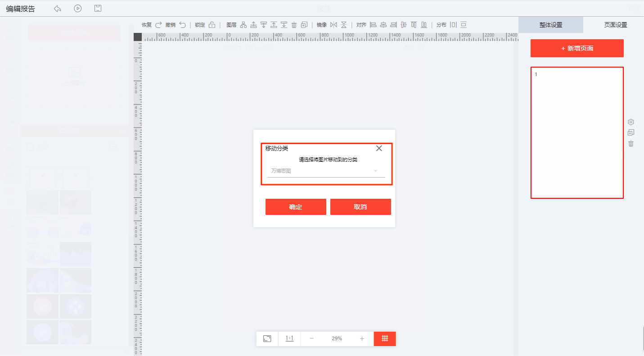The image size is (644, 356).
Task: Click the align-left icon beside 对齐
Action: click(x=373, y=25)
